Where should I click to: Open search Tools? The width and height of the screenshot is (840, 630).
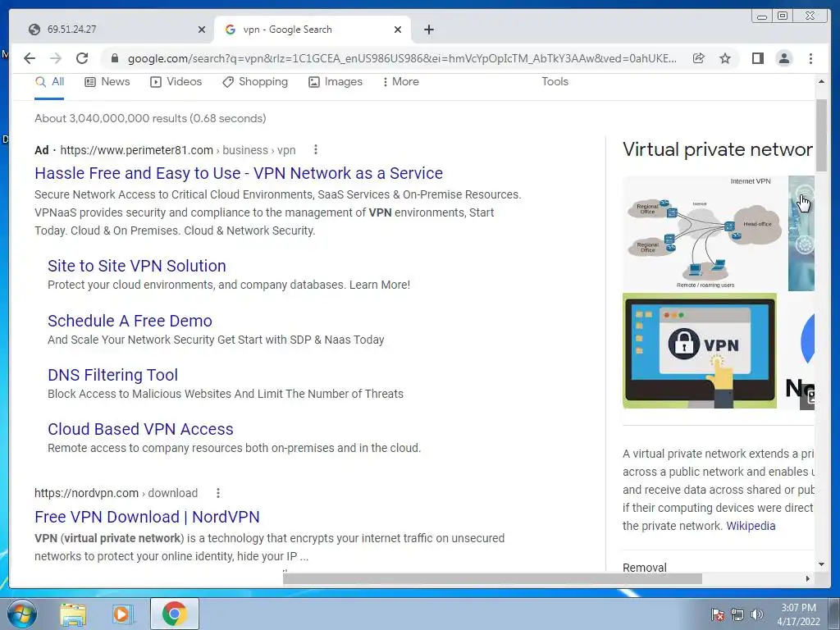555,82
